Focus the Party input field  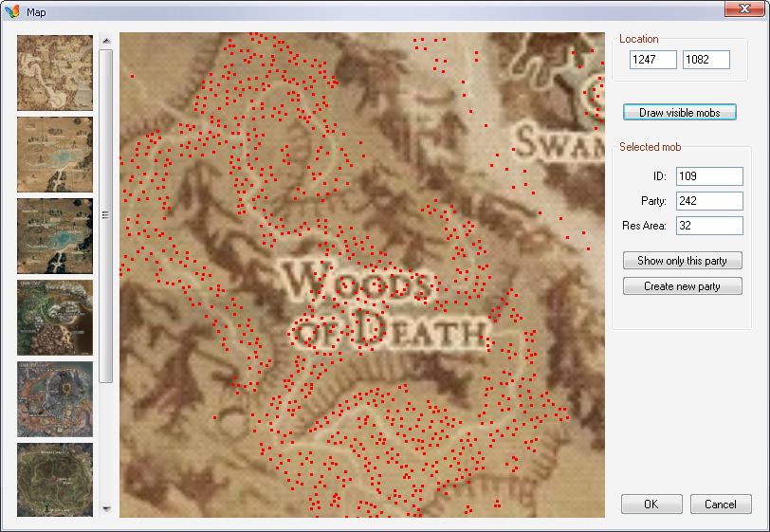click(708, 201)
